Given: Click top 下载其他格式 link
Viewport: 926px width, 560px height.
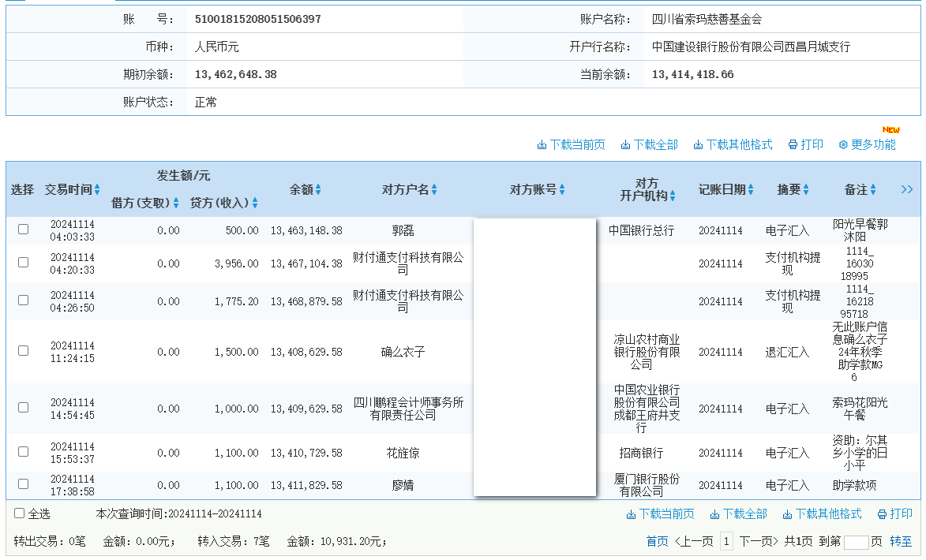Looking at the screenshot, I should coord(733,144).
